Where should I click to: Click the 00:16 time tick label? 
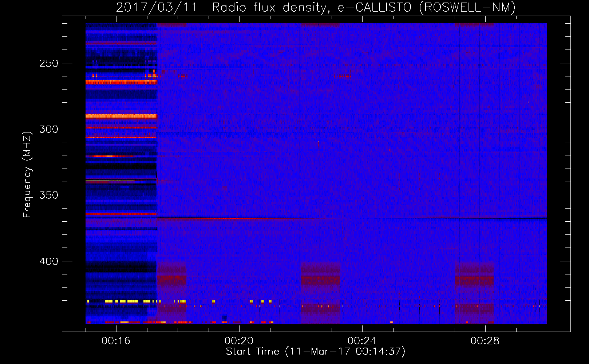click(116, 341)
